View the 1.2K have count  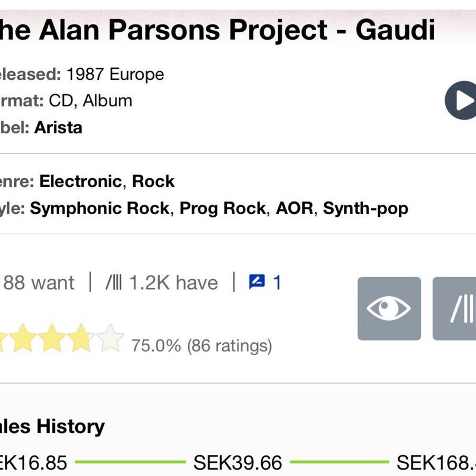(162, 283)
